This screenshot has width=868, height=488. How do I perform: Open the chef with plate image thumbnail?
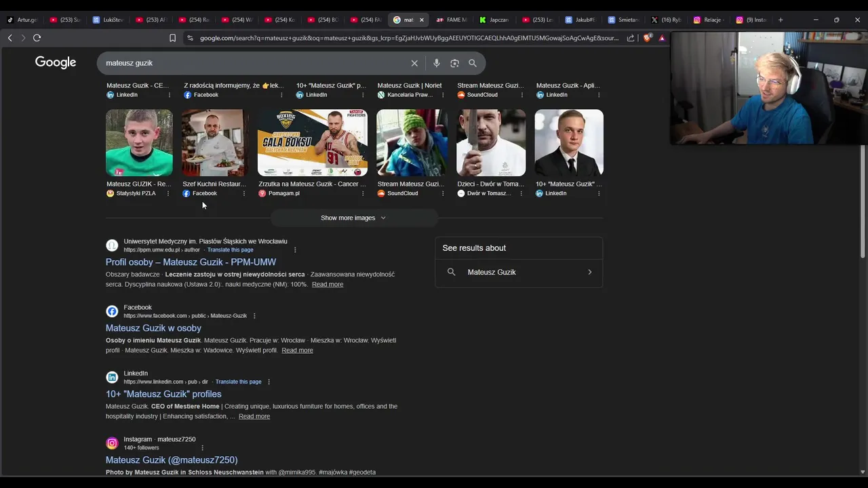[x=215, y=142]
